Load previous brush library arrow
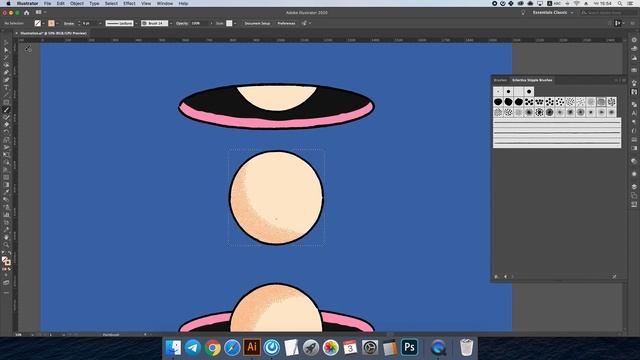The width and height of the screenshot is (640, 360). (x=505, y=277)
